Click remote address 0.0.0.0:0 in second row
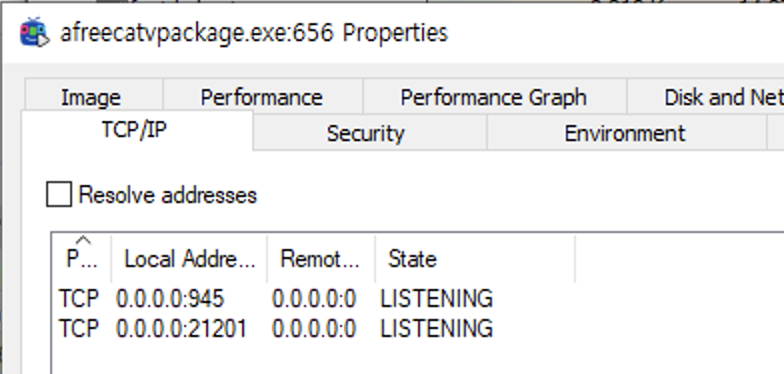 314,328
